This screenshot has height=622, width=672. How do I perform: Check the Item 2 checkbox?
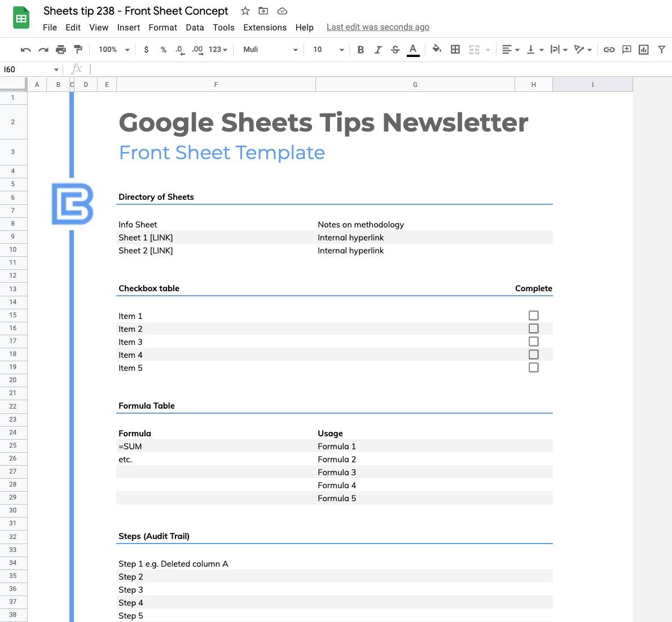[534, 328]
